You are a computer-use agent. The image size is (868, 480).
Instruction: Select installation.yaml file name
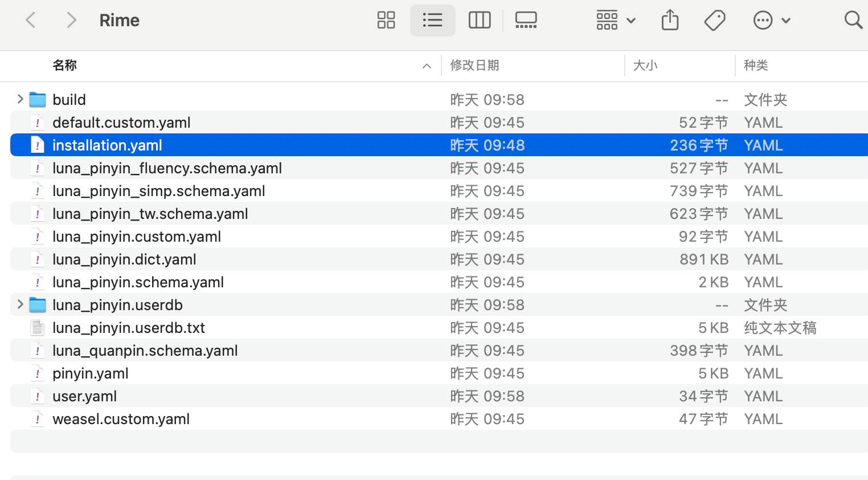pyautogui.click(x=107, y=145)
